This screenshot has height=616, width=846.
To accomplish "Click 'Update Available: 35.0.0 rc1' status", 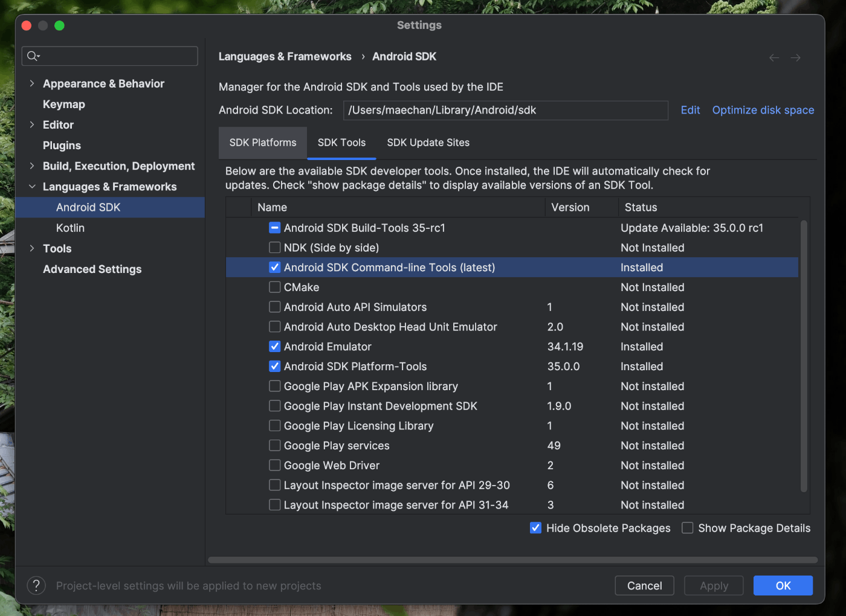I will pyautogui.click(x=692, y=228).
